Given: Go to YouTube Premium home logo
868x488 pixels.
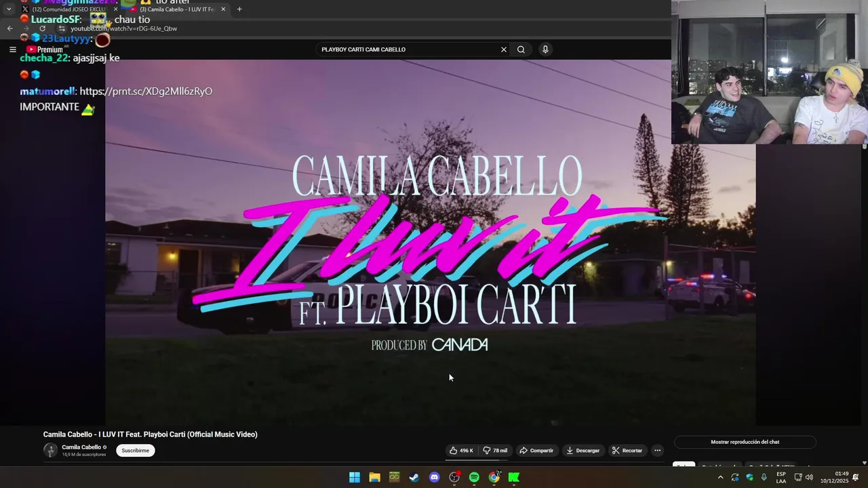Looking at the screenshot, I should [45, 49].
